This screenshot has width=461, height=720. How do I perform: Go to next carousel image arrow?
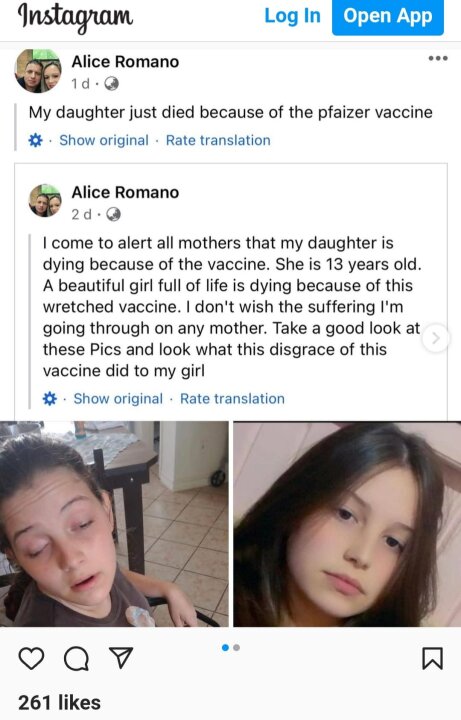(x=436, y=338)
